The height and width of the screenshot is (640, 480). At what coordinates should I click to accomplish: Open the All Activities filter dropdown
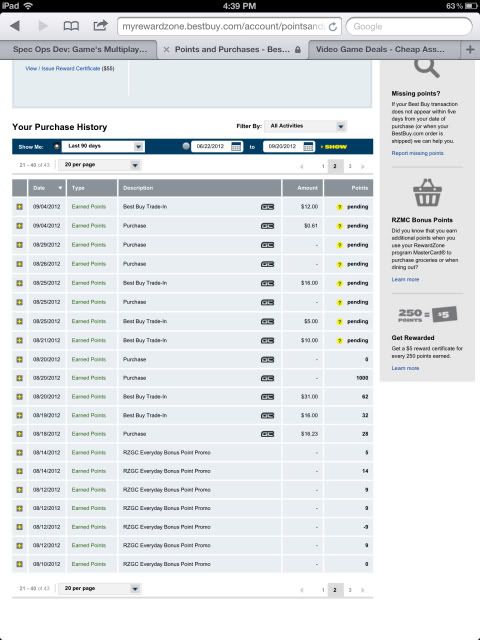305,126
